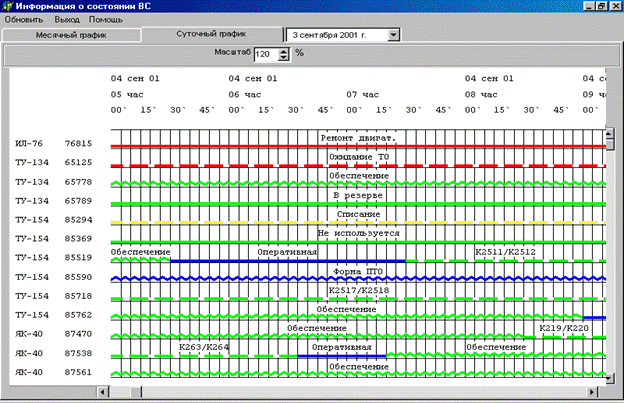The image size is (624, 403).
Task: Click the K2511/K2512 flight label
Action: [x=504, y=252]
